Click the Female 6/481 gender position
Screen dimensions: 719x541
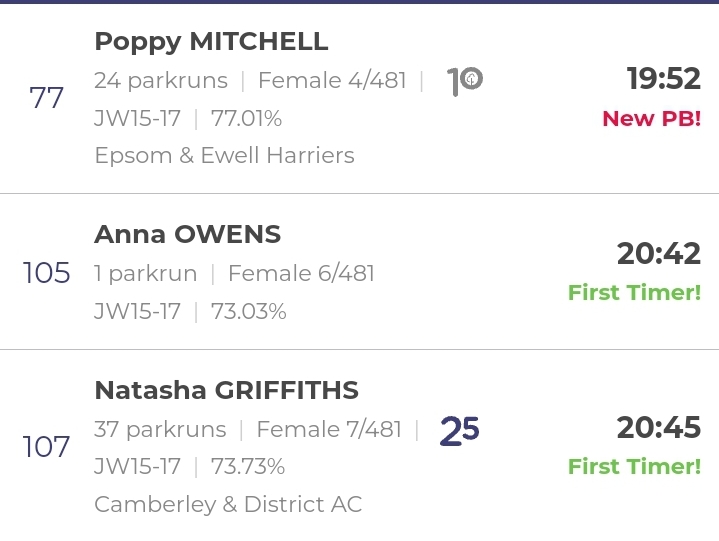point(301,274)
